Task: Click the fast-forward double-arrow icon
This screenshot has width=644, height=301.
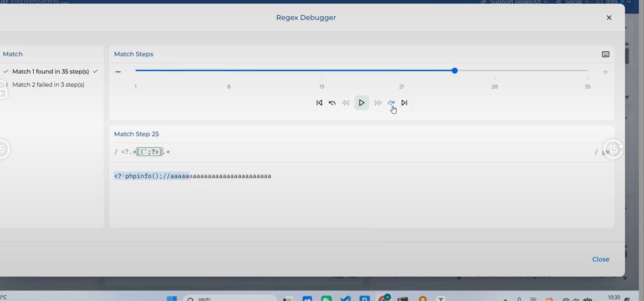Action: (378, 103)
